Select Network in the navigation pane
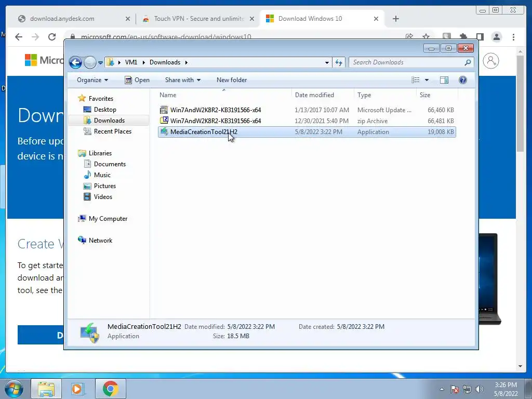Viewport: 532px width, 399px height. pos(100,240)
